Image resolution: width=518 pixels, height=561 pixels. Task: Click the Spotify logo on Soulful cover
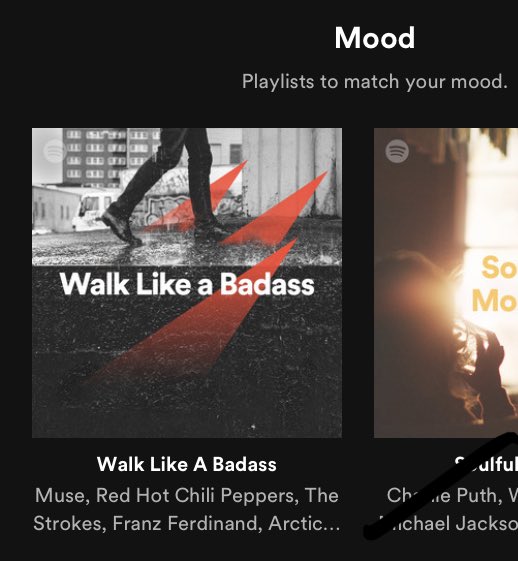pos(397,151)
